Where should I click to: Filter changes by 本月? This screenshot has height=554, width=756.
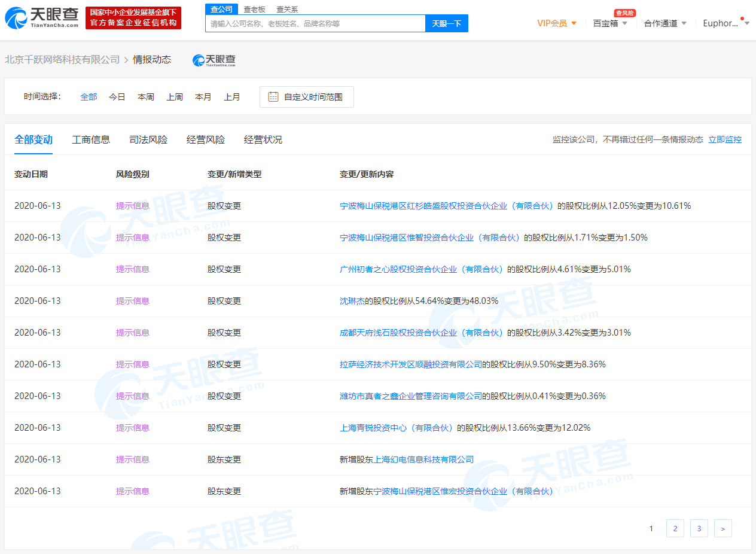(203, 96)
